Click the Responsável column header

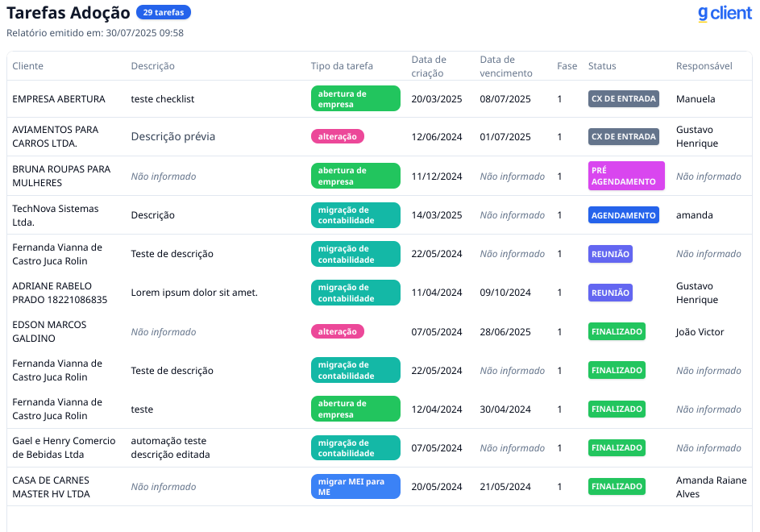pyautogui.click(x=704, y=66)
